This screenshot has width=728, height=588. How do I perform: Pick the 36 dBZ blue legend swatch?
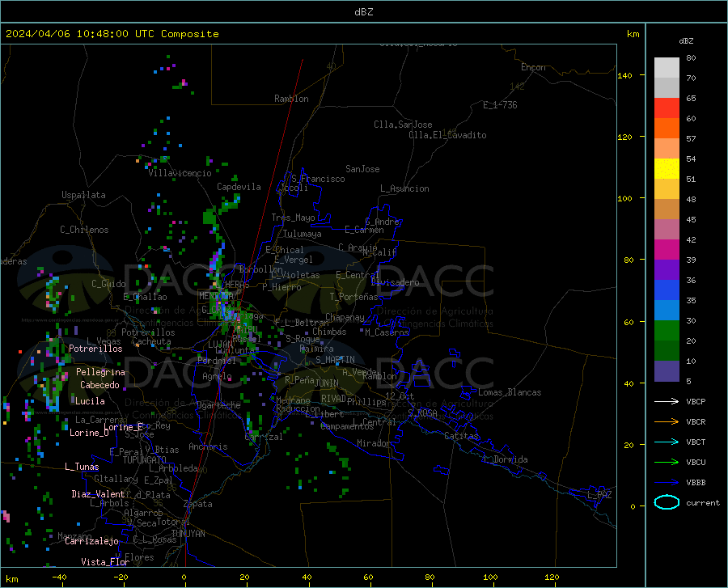[667, 290]
